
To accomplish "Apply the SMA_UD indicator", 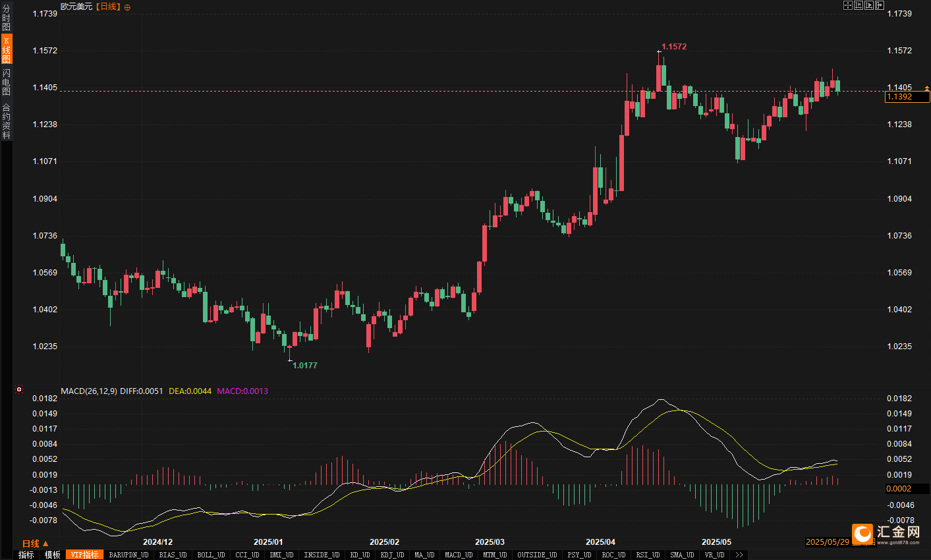I will pyautogui.click(x=683, y=555).
